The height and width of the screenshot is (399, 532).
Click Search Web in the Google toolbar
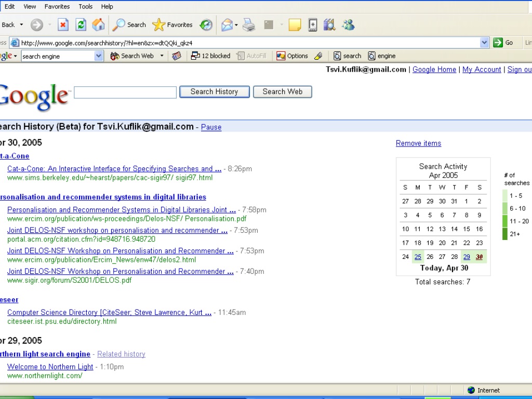[x=132, y=56]
